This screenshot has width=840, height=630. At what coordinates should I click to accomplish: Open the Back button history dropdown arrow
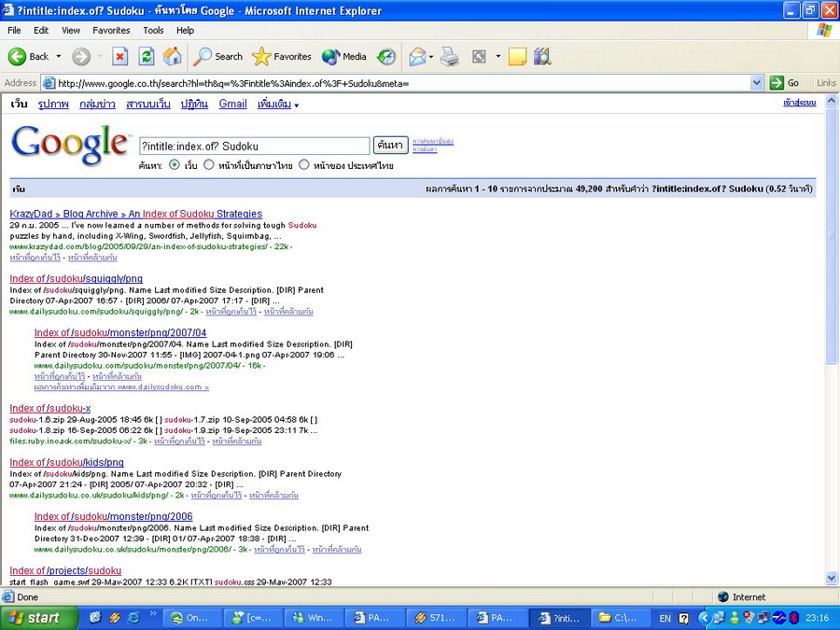pos(59,56)
